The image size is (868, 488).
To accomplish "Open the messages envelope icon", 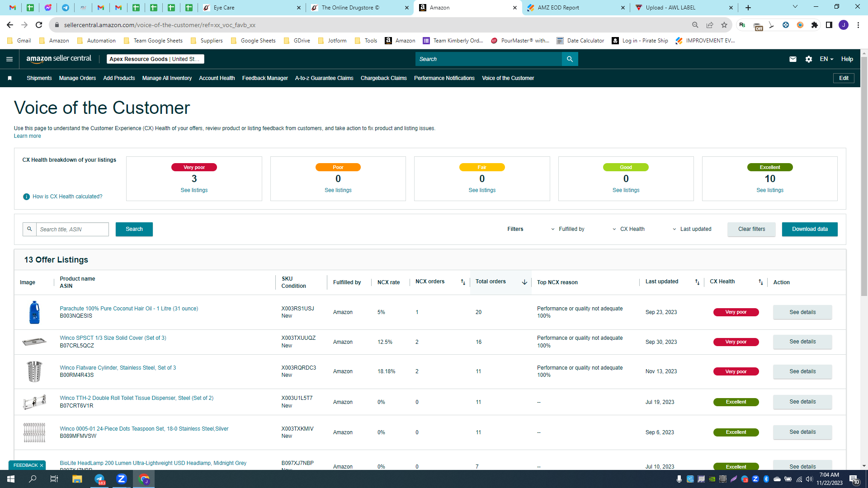I will pos(793,59).
